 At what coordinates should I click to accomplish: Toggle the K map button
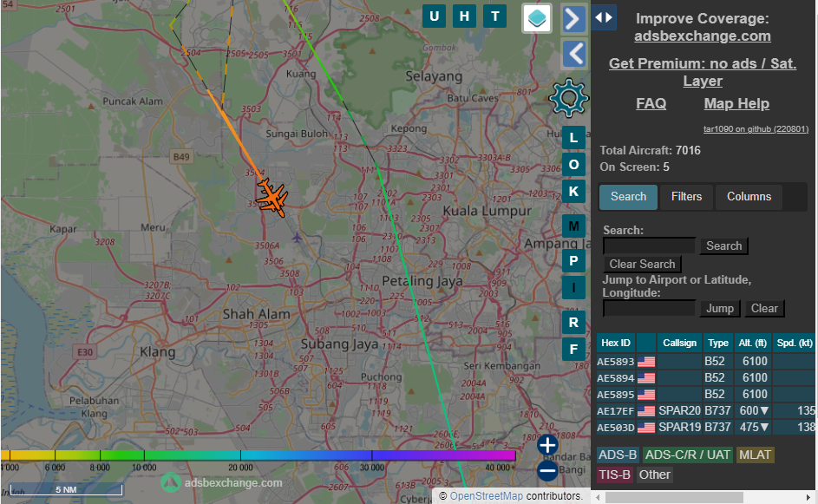(x=573, y=192)
